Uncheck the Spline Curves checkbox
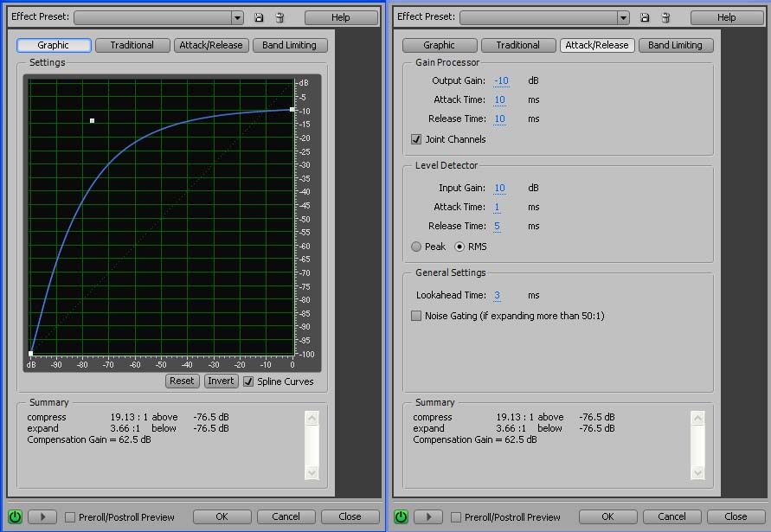Screen dimensions: 771x532 248,381
